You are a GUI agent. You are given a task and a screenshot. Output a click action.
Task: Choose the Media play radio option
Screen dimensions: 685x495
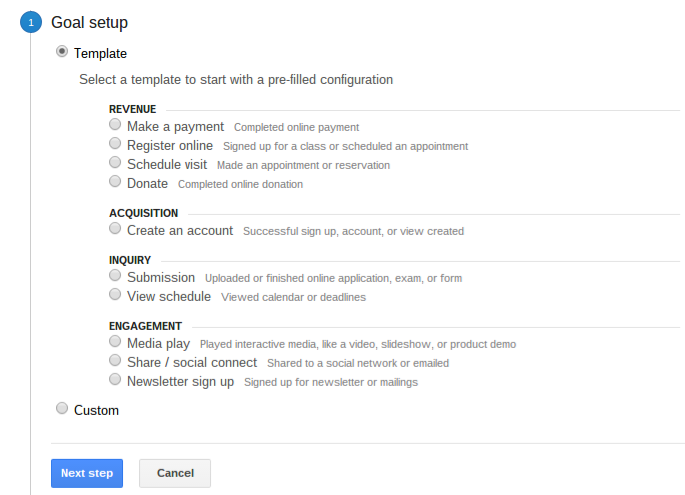coord(115,341)
